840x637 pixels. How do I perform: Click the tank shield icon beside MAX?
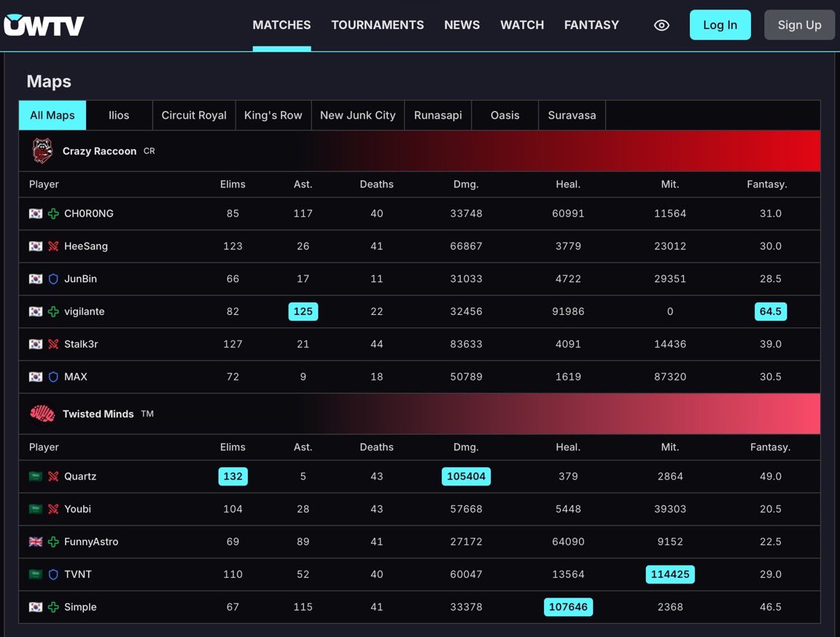click(x=53, y=377)
